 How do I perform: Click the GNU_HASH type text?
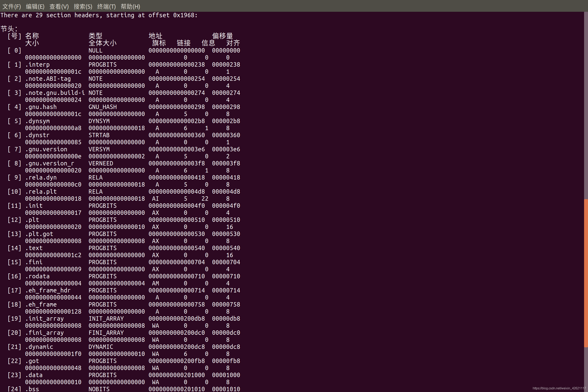click(x=103, y=107)
